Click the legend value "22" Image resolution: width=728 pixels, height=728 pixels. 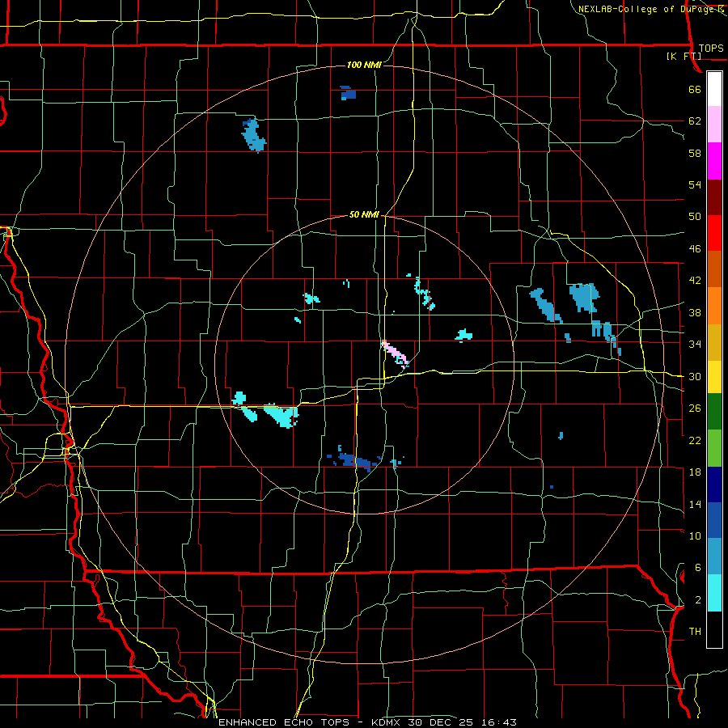695,440
